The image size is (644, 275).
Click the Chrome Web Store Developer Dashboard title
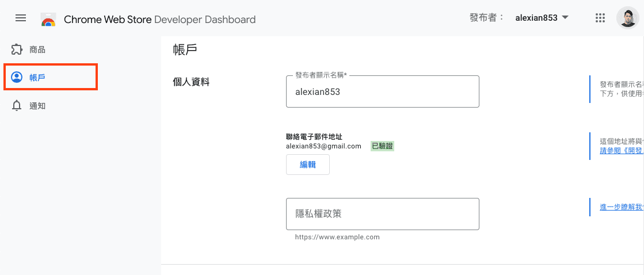click(159, 20)
